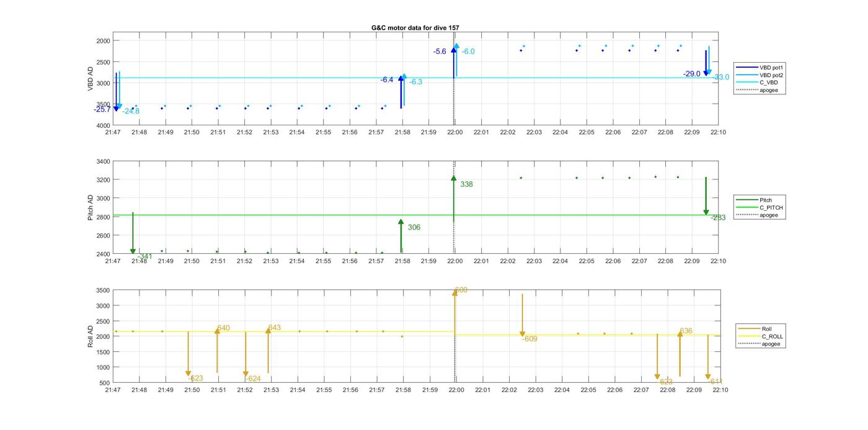Click the "Roll AD" y-axis label
The height and width of the screenshot is (430, 868).
click(x=91, y=336)
